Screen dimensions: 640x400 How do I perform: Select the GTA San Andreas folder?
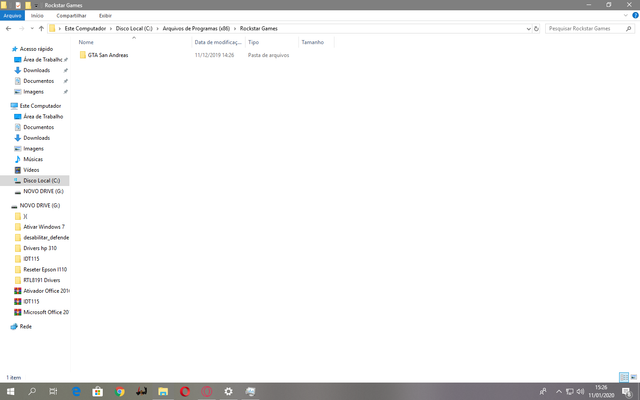point(108,55)
